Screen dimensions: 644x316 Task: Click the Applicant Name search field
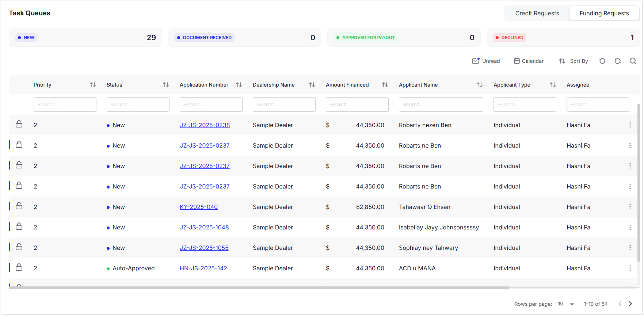pyautogui.click(x=441, y=104)
